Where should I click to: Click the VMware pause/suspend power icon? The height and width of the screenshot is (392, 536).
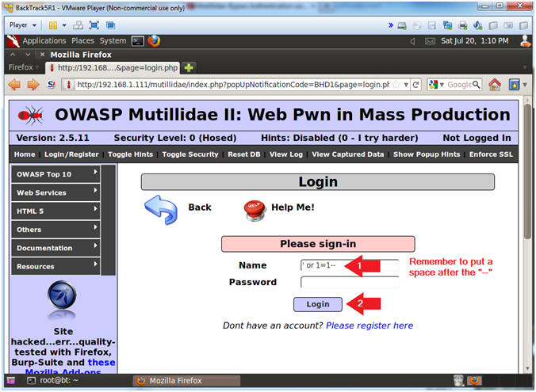53,25
